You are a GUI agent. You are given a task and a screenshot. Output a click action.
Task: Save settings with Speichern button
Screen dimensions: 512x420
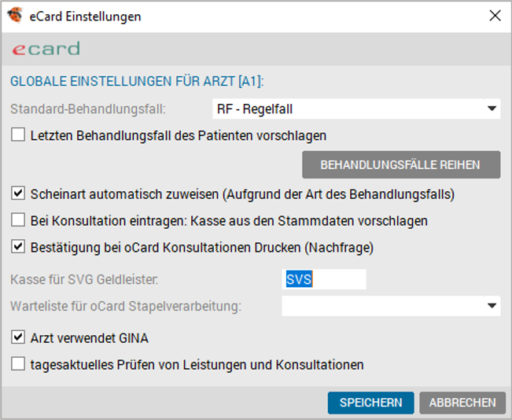point(371,403)
